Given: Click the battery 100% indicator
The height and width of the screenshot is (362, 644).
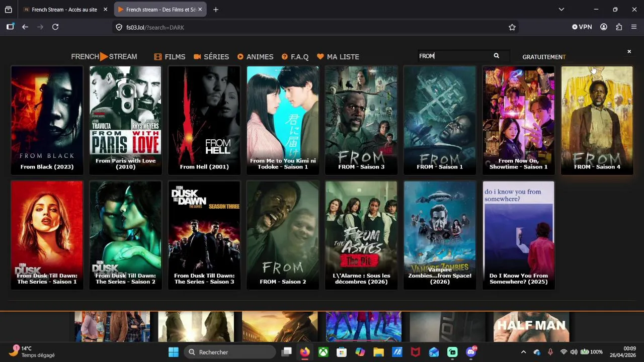Looking at the screenshot, I should click(x=592, y=352).
